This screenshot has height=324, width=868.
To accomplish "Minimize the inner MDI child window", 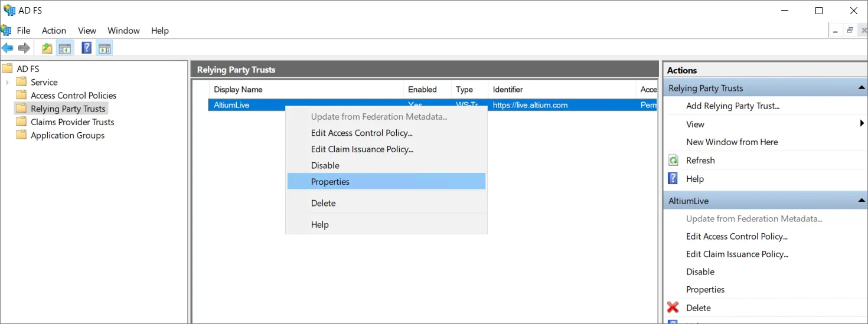I will [x=836, y=30].
